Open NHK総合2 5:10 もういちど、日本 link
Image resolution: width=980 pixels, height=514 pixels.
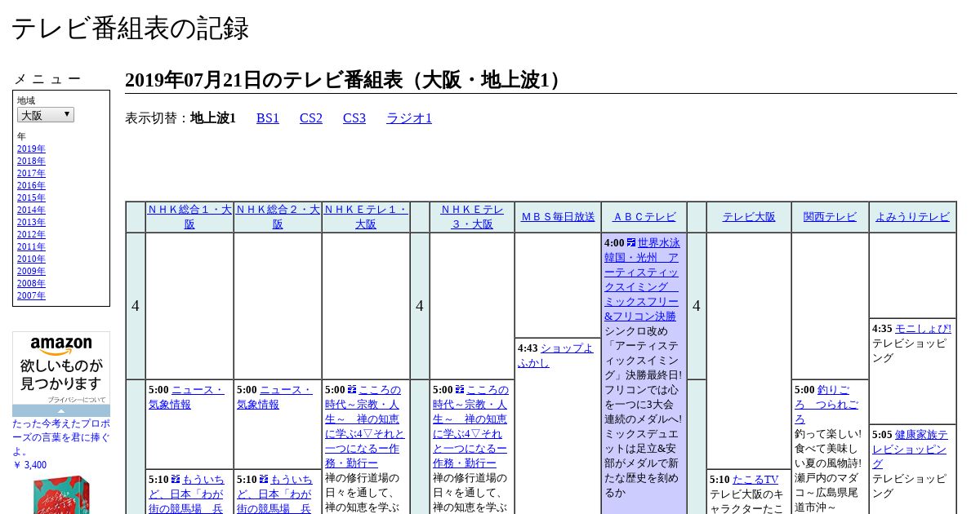click(x=276, y=494)
